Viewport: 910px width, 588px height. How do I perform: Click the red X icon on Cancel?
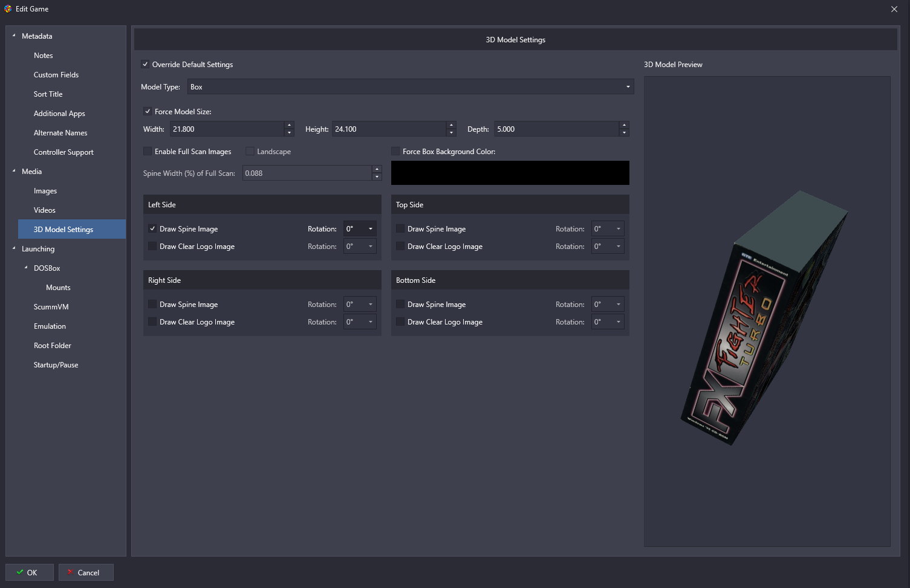click(70, 572)
